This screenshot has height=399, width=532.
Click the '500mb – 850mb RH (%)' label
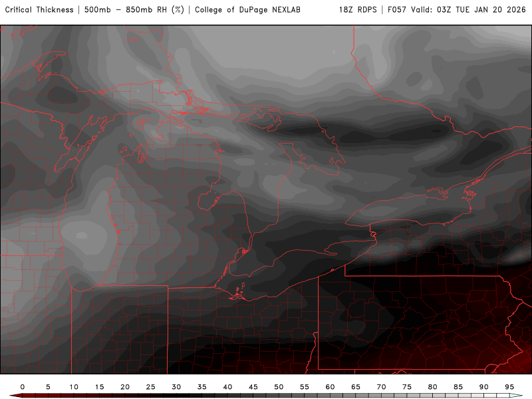click(134, 10)
